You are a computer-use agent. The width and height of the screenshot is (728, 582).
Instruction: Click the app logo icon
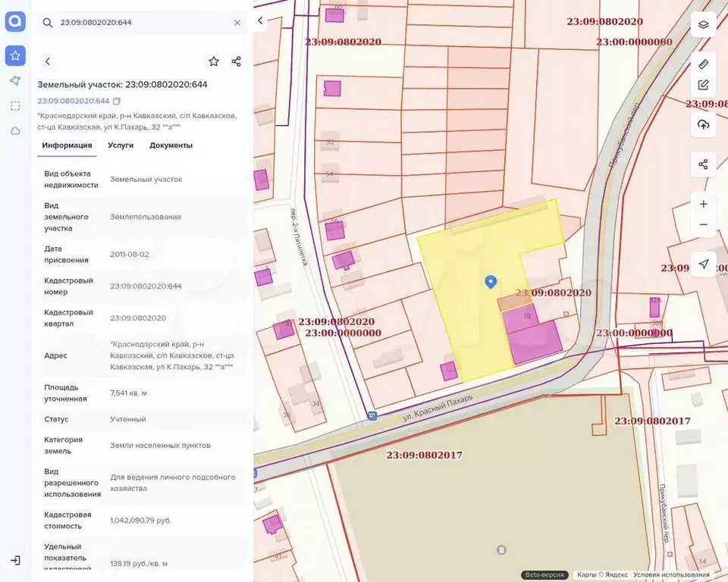tap(15, 21)
